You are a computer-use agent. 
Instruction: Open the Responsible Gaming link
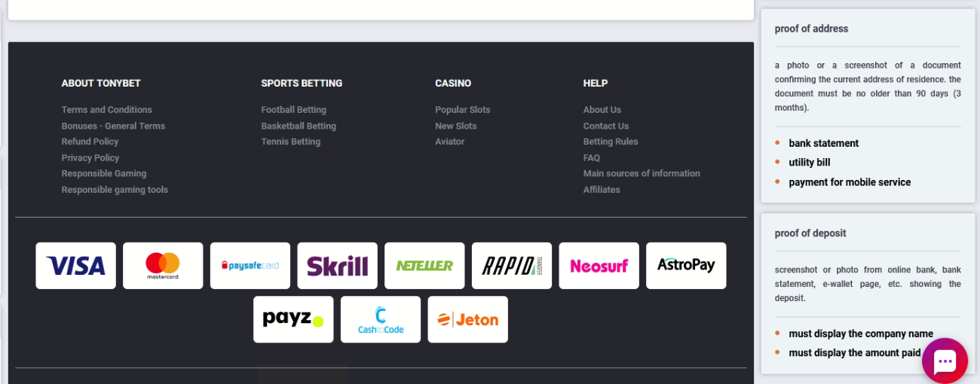point(103,173)
